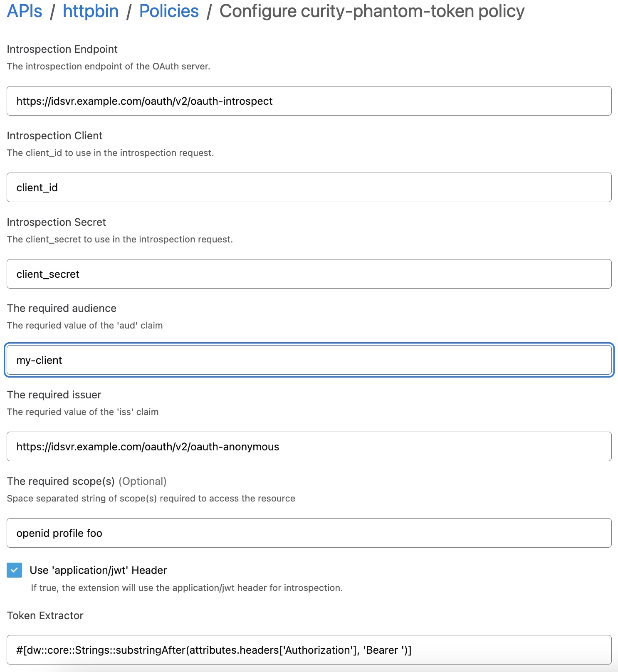Click the 'Token Extractor' field label
The height and width of the screenshot is (672, 618).
pos(45,616)
